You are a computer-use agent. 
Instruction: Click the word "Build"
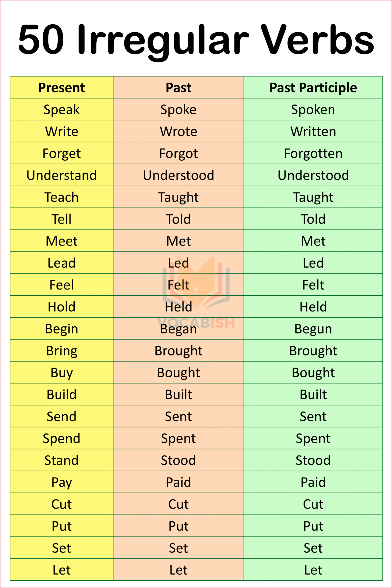pyautogui.click(x=62, y=395)
